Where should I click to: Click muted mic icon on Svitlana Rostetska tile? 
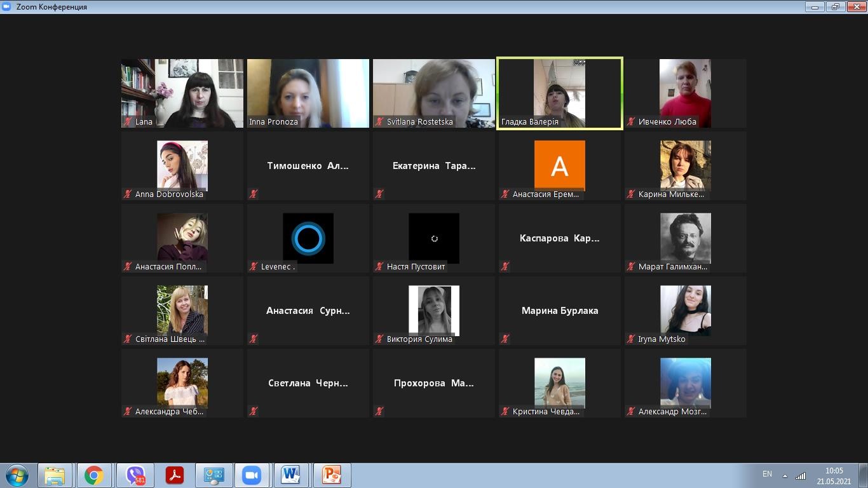(379, 122)
